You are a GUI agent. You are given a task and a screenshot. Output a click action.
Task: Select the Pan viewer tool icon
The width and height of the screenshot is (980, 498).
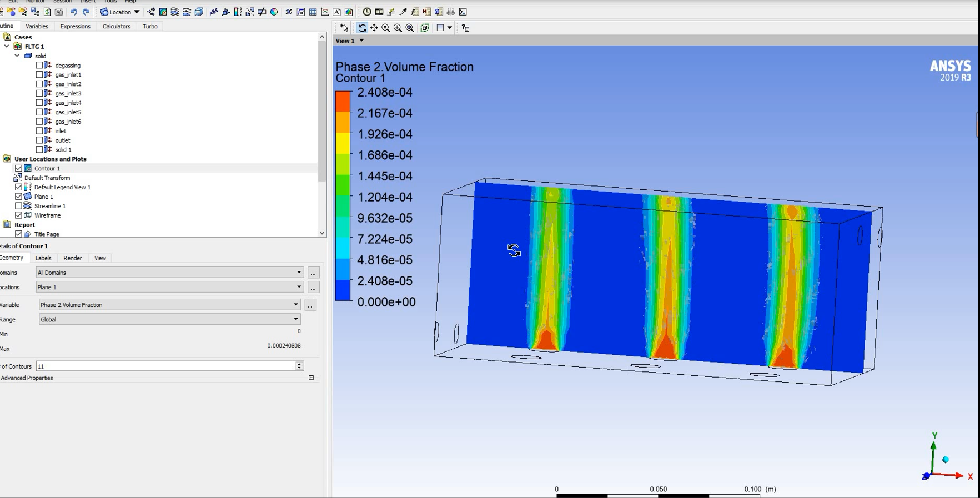pyautogui.click(x=374, y=28)
